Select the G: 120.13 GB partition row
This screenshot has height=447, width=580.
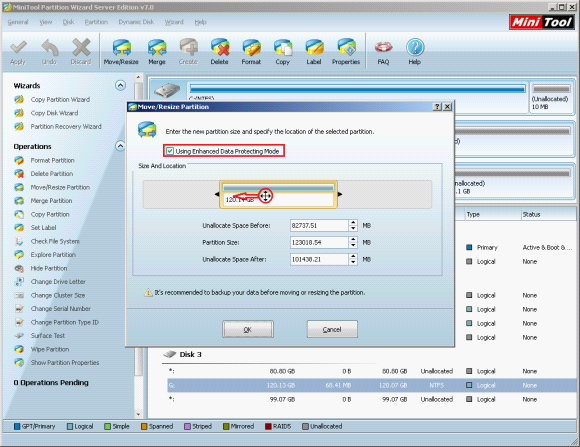point(371,385)
